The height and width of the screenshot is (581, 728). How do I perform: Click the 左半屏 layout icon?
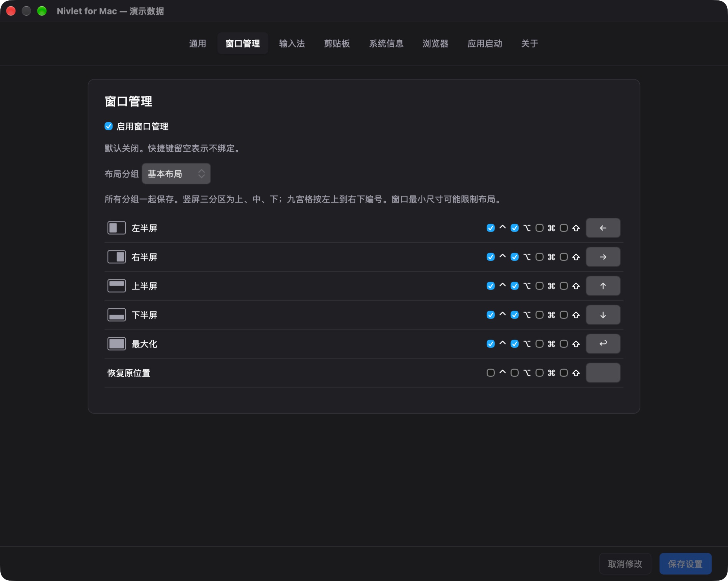tap(117, 228)
